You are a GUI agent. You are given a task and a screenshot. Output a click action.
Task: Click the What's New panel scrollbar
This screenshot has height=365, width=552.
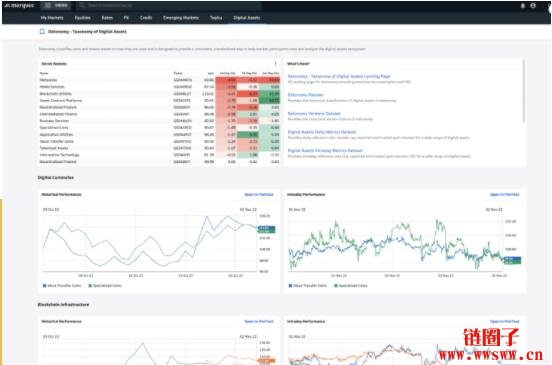524,92
